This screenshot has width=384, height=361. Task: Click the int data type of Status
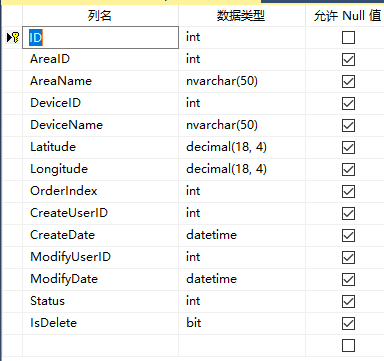tap(242, 301)
